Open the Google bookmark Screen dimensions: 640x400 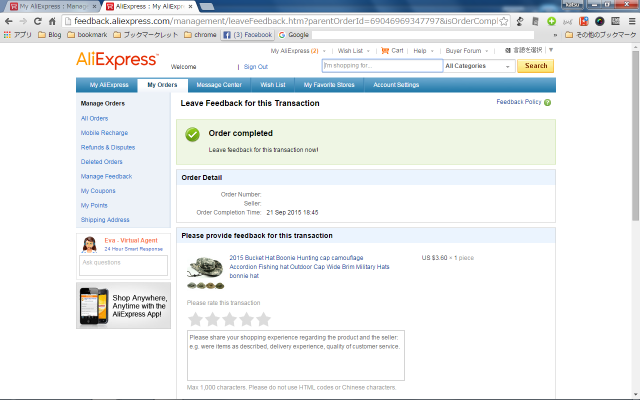tap(293, 35)
